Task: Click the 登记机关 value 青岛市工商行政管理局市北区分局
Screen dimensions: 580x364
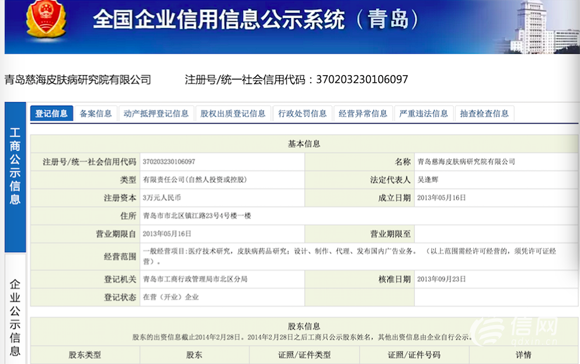Action: tap(195, 279)
